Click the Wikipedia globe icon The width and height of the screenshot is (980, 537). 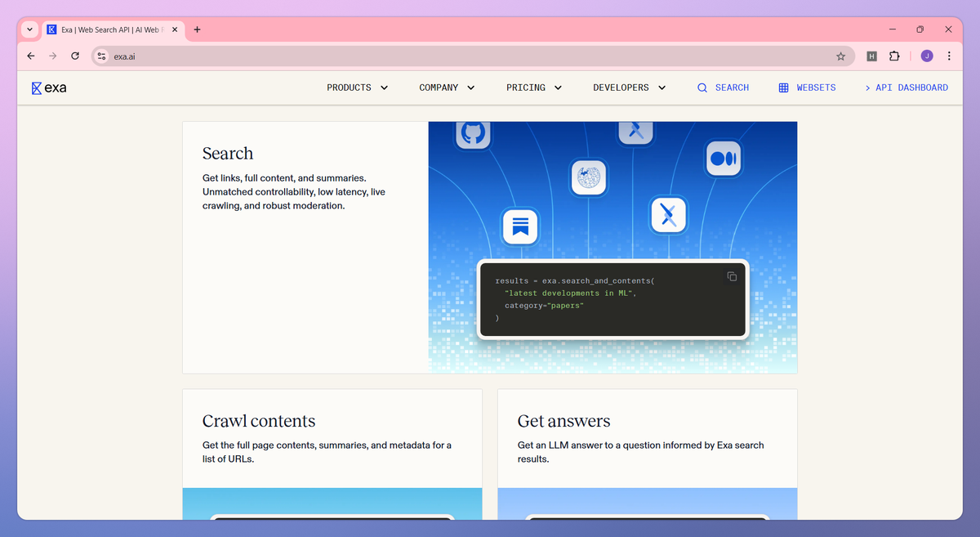(x=588, y=177)
